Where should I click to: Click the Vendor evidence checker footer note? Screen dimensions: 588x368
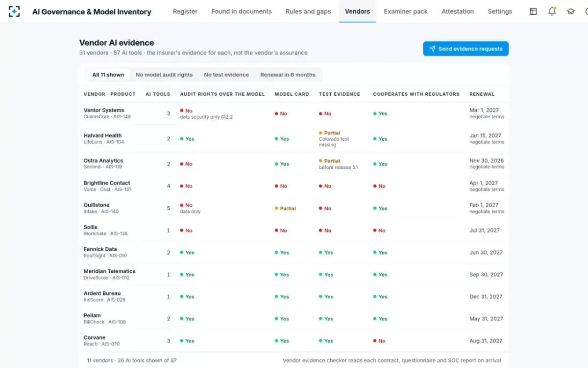pos(392,360)
